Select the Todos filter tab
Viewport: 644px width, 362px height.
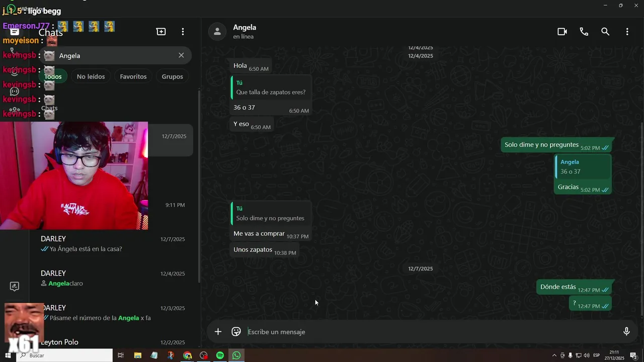tap(53, 76)
